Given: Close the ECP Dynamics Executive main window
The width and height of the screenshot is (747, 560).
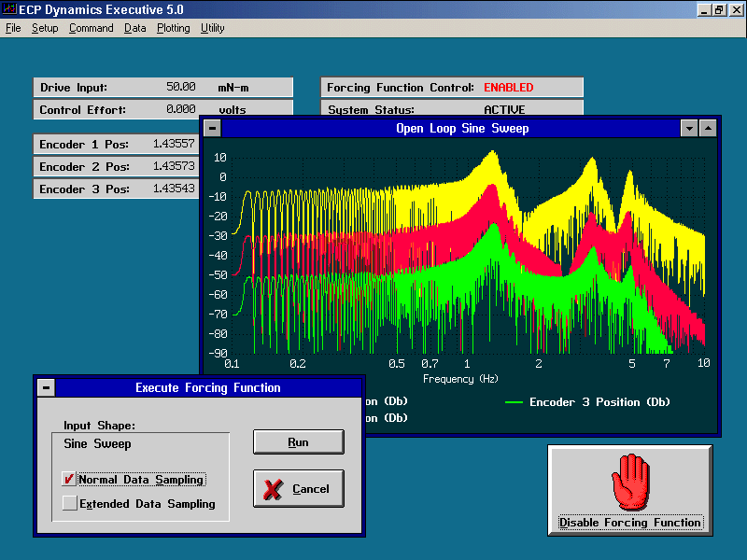Looking at the screenshot, I should pyautogui.click(x=736, y=9).
